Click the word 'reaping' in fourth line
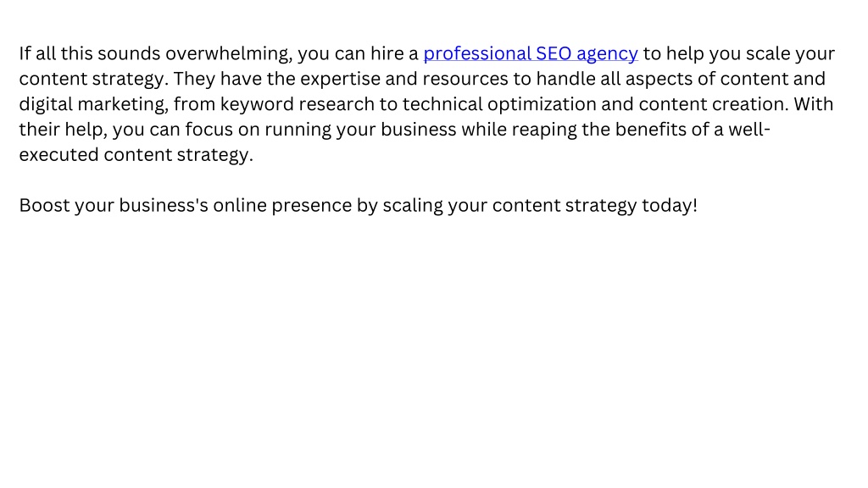 coord(544,130)
